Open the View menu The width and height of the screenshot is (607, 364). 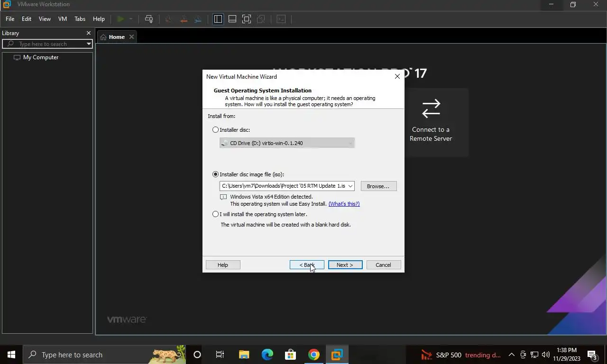pos(45,19)
